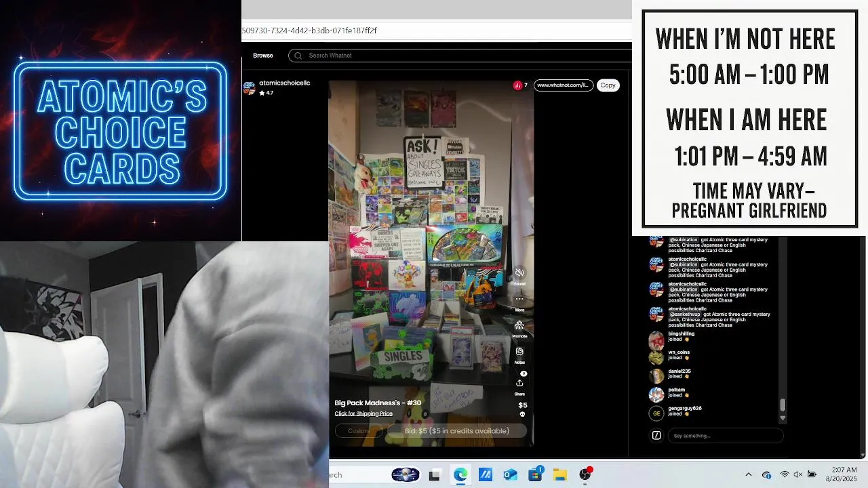Screen dimensions: 868x488
Task: Click the 4.7 star seller rating
Action: (267, 93)
